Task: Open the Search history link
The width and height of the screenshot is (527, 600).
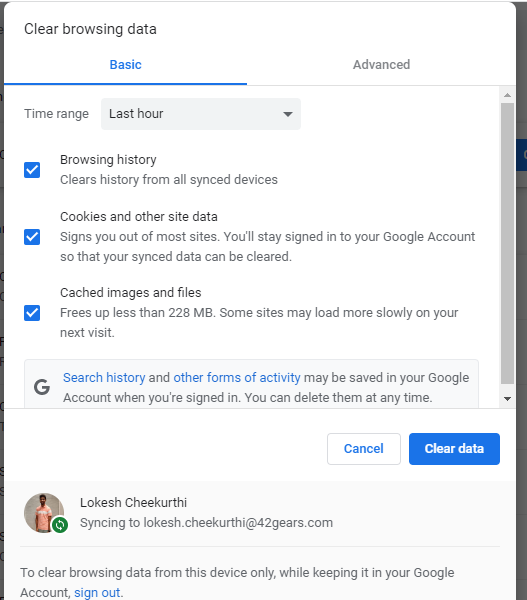Action: pyautogui.click(x=104, y=378)
